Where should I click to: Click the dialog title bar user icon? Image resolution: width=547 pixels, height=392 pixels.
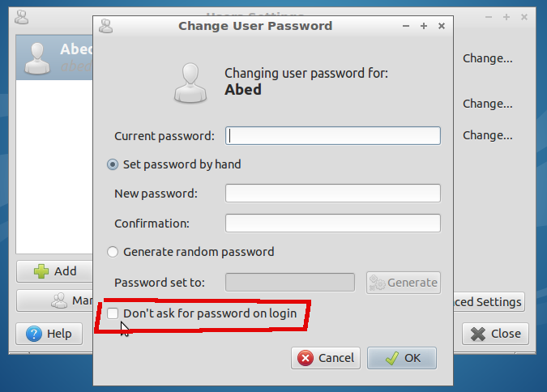pyautogui.click(x=105, y=26)
